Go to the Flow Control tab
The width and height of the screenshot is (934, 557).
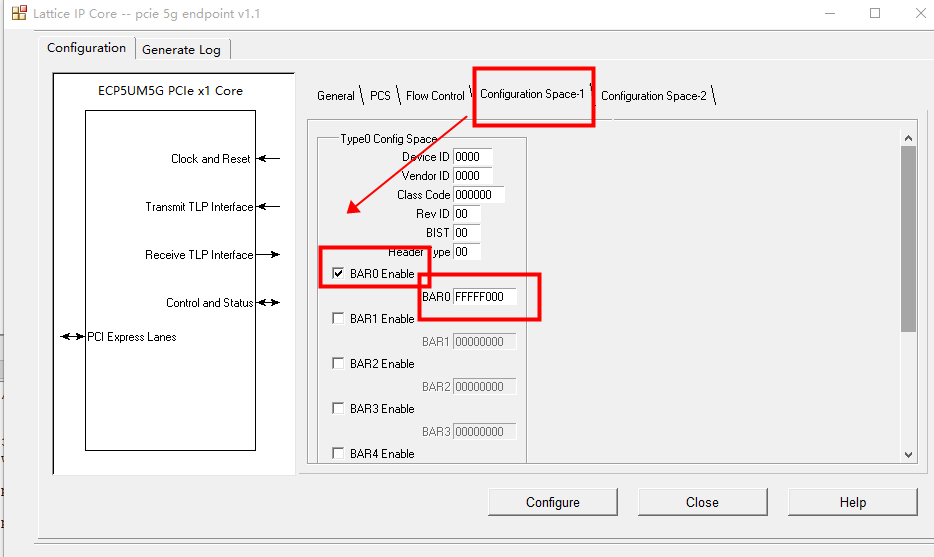435,96
